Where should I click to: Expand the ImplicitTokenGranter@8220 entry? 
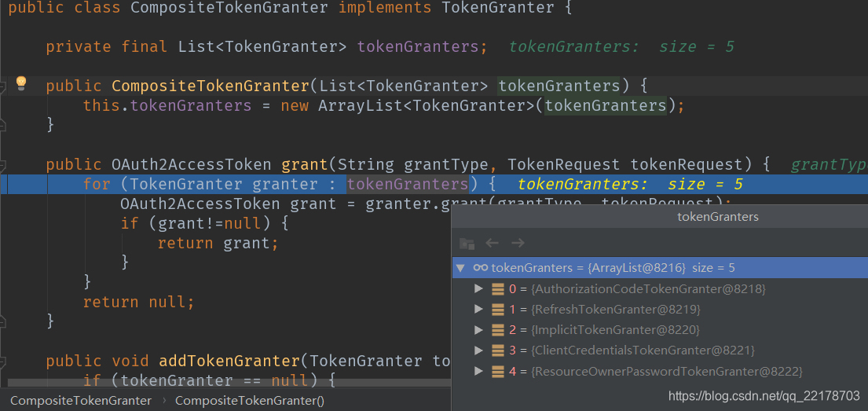pyautogui.click(x=479, y=330)
